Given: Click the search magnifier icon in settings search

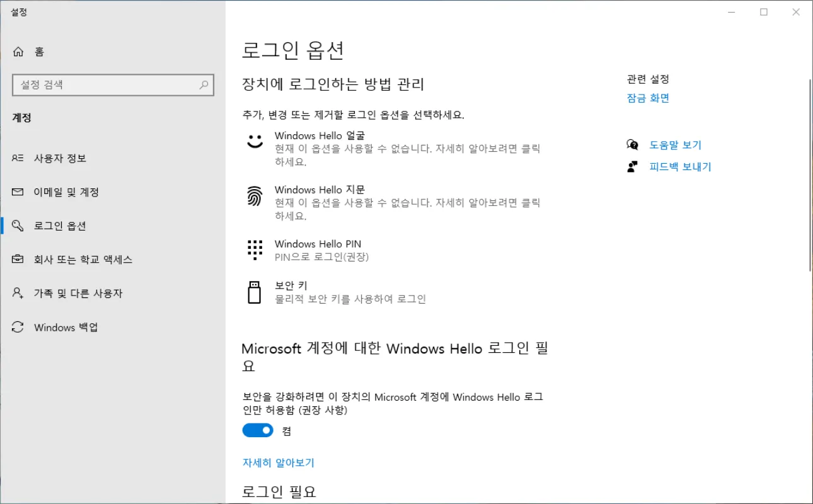Looking at the screenshot, I should 204,84.
